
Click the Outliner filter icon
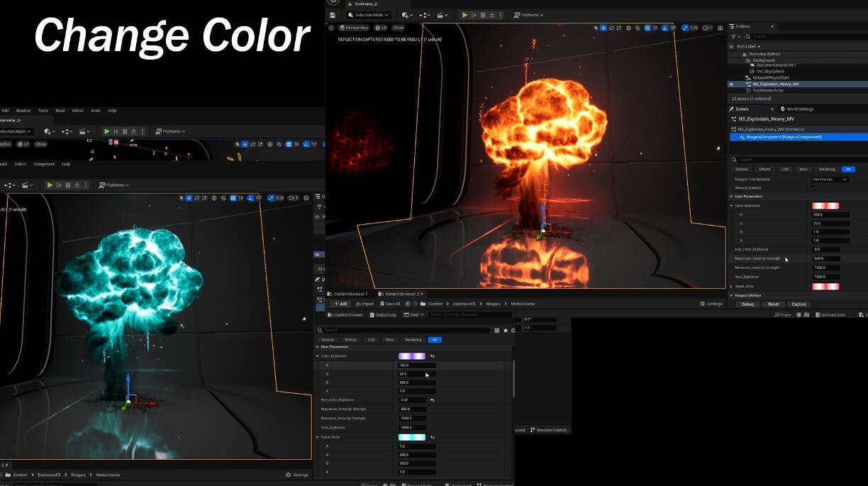click(733, 36)
